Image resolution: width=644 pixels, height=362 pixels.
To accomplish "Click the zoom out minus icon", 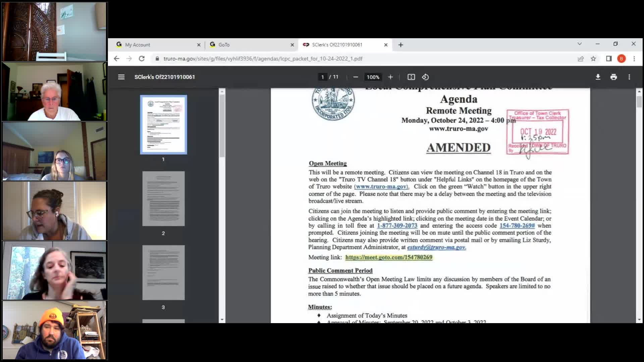I will coord(356,77).
